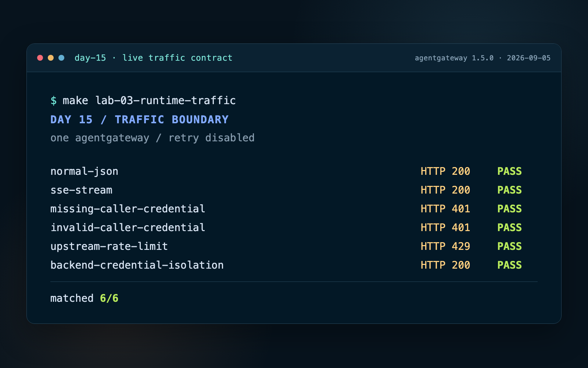This screenshot has width=588, height=368.
Task: Click the blue window dot
Action: pos(61,58)
